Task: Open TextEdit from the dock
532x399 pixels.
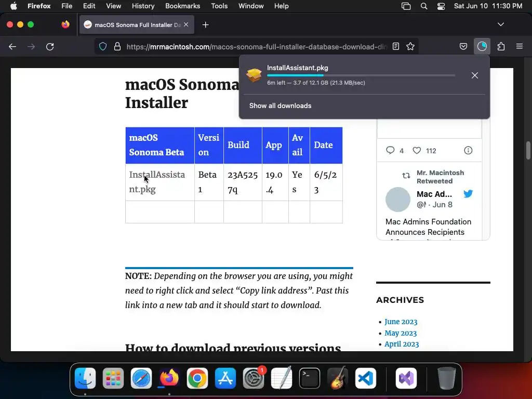Action: click(282, 377)
